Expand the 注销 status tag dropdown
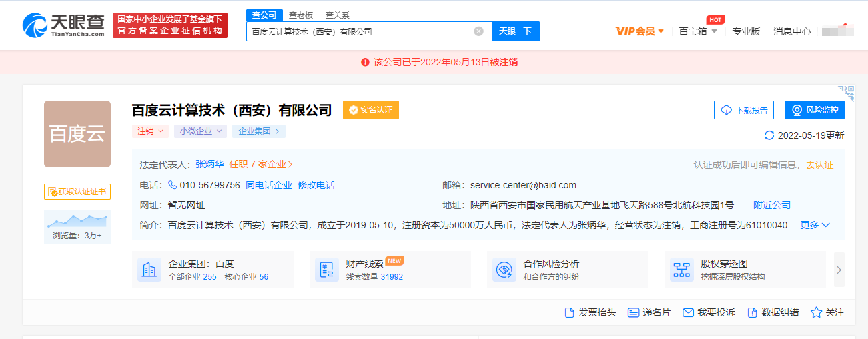This screenshot has height=339, width=868. 150,131
